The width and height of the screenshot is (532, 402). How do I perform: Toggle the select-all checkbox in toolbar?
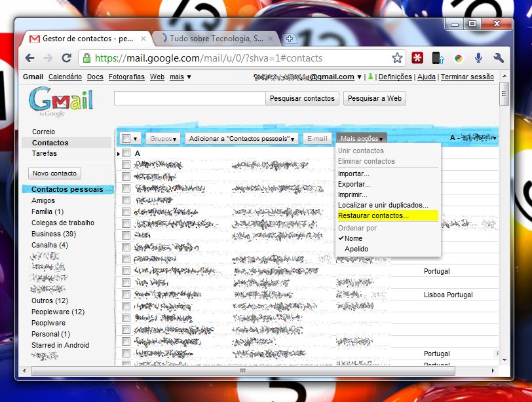click(x=126, y=138)
